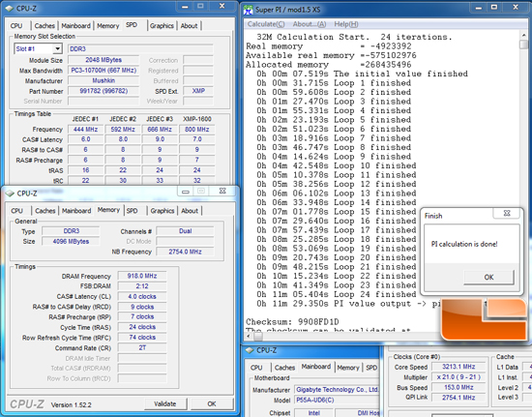The image size is (532, 417).
Task: Open the About menu in Super PI
Action: click(x=310, y=24)
